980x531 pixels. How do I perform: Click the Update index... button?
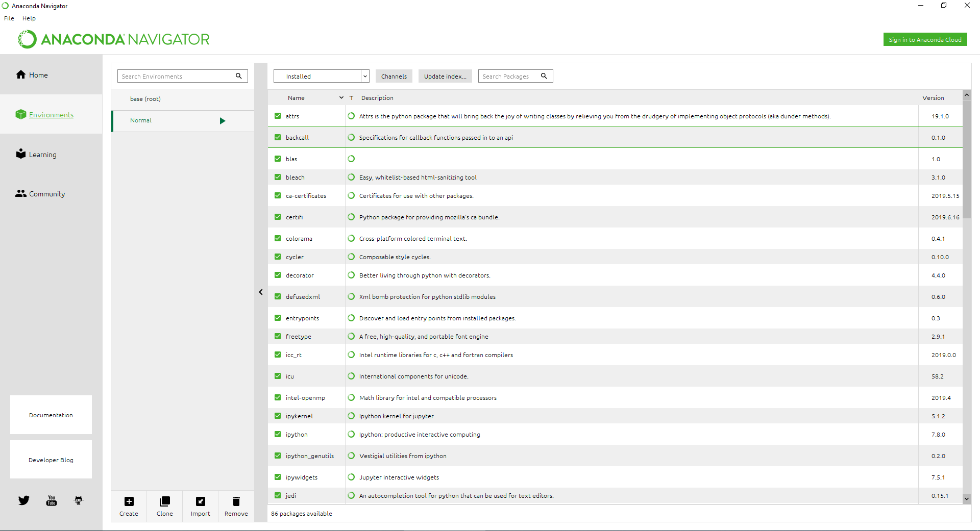(445, 76)
